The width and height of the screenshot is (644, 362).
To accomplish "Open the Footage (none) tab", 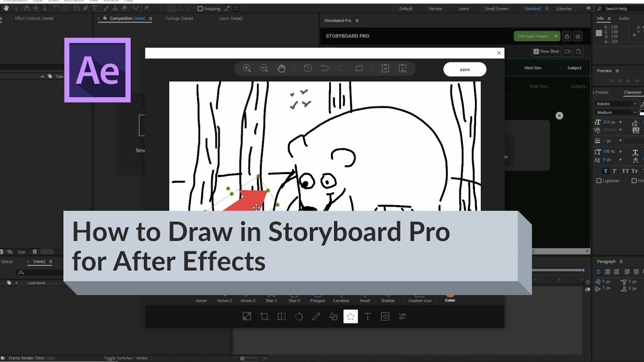I will point(179,19).
